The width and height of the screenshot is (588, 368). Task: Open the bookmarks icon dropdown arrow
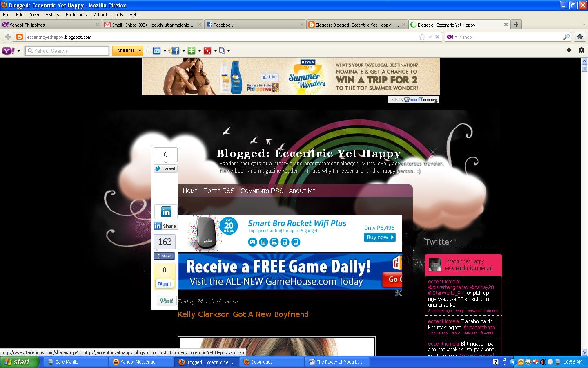point(229,51)
